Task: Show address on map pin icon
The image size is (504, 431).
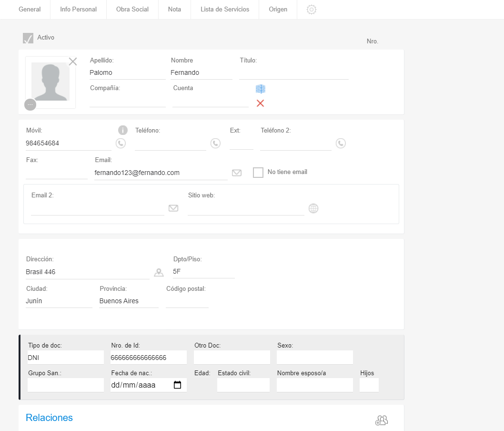Action: coord(159,273)
